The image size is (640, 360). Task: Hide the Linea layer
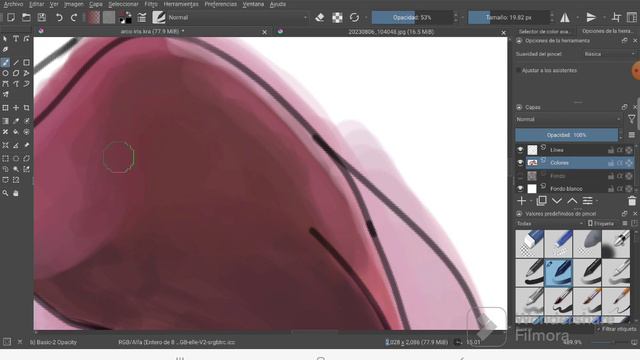pos(520,150)
